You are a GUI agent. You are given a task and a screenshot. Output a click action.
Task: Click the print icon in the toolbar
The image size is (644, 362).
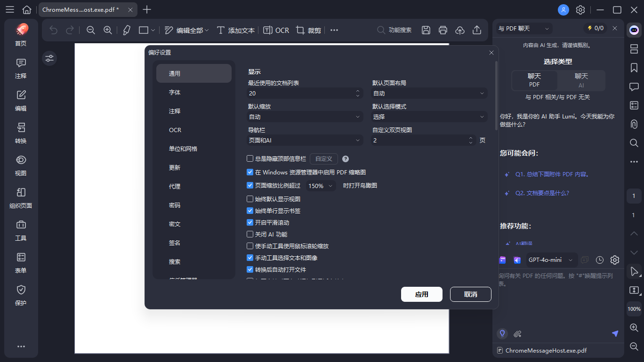pos(443,30)
